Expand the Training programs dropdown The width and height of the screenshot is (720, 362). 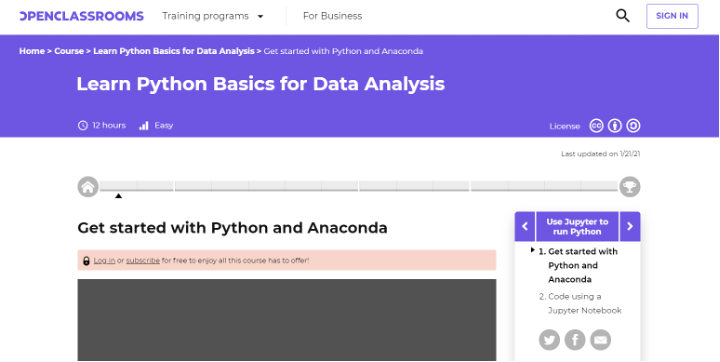click(213, 16)
